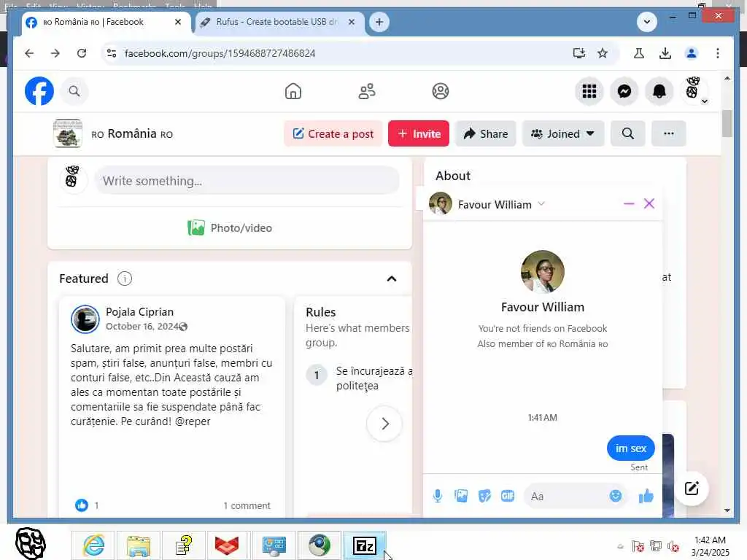Add Photo/video to post
The width and height of the screenshot is (747, 560).
click(230, 228)
